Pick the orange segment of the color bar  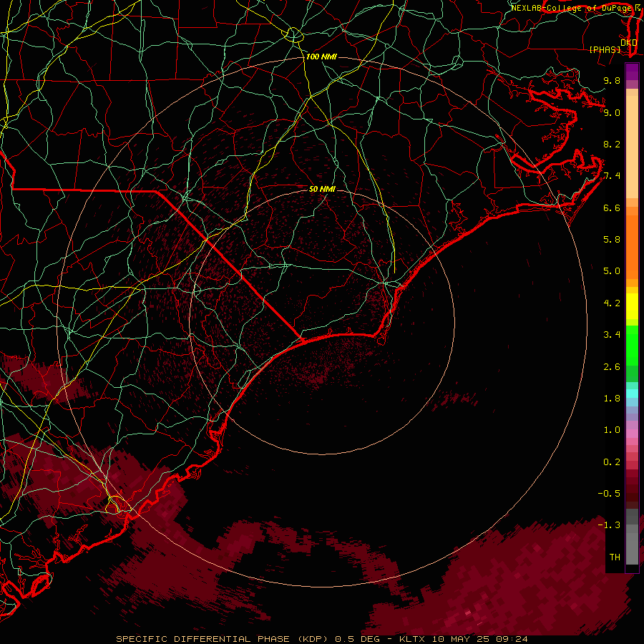(632, 246)
